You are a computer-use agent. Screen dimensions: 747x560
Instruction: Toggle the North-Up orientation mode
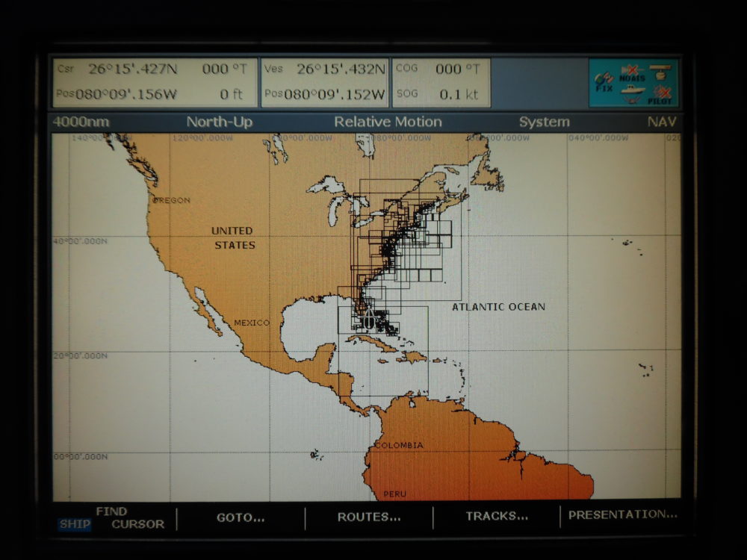(x=220, y=122)
